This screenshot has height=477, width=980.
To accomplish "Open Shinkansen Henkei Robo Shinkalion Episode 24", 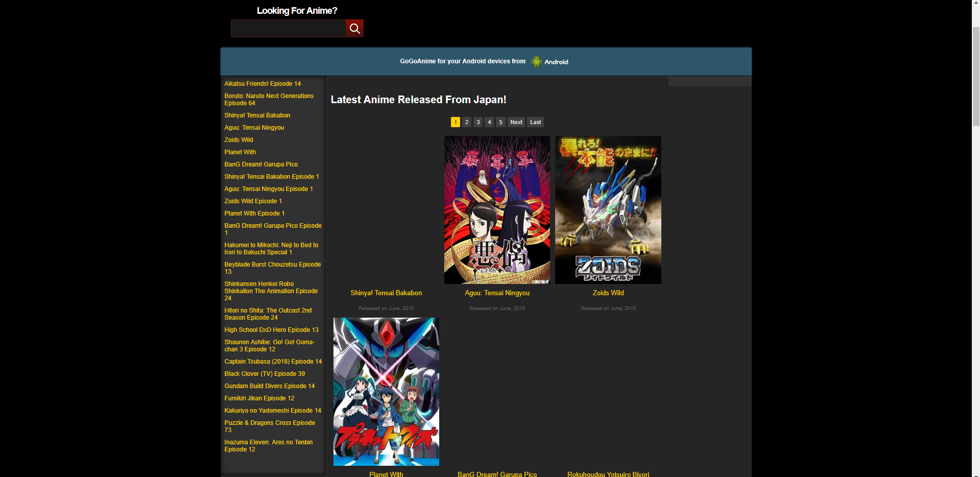I will pos(271,291).
